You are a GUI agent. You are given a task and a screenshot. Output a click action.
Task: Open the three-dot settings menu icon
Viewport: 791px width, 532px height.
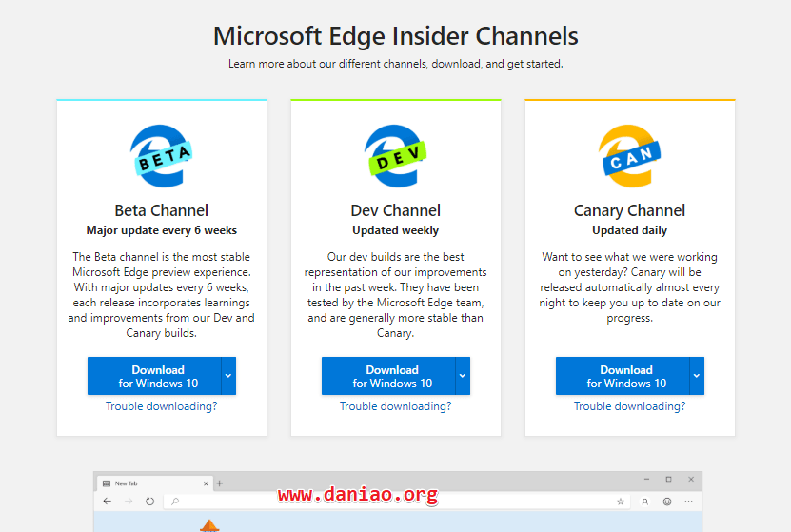coord(688,502)
